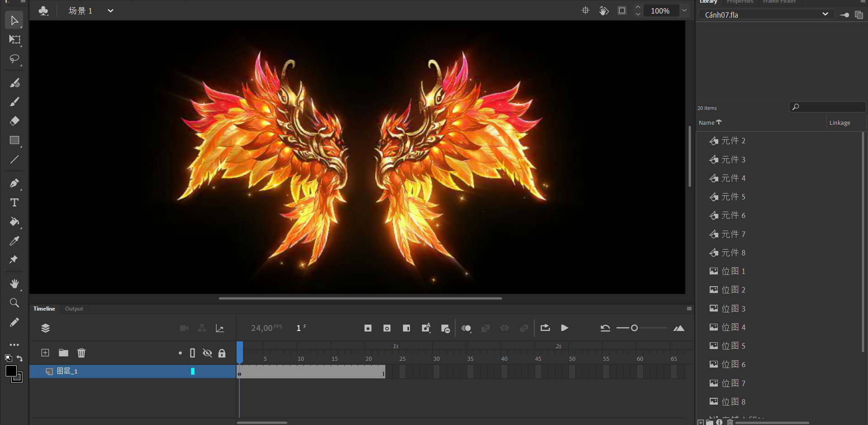This screenshot has width=868, height=425.
Task: Select the Zoom magnifier tool
Action: tap(14, 302)
